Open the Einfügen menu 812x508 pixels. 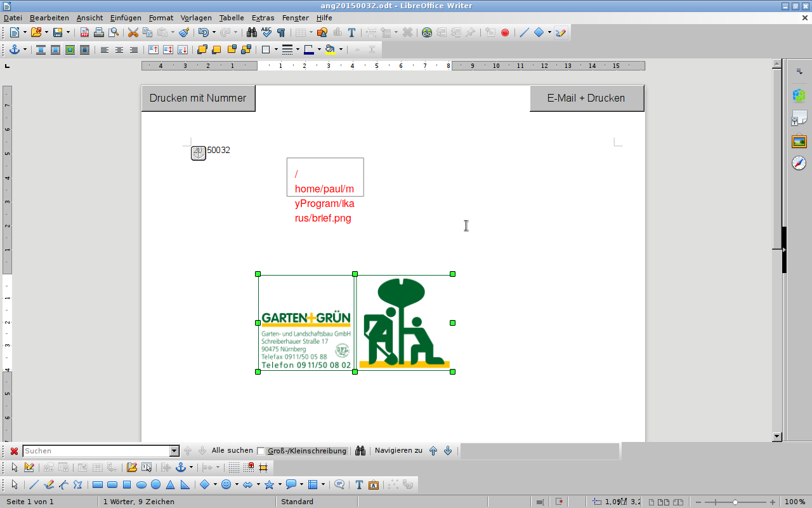tap(126, 18)
